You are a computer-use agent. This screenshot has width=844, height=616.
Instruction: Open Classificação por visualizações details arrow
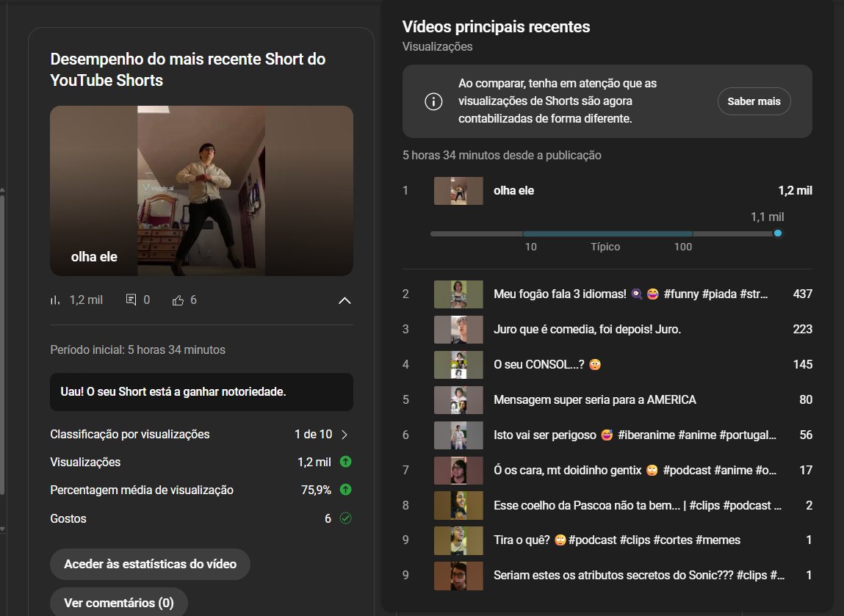click(343, 434)
